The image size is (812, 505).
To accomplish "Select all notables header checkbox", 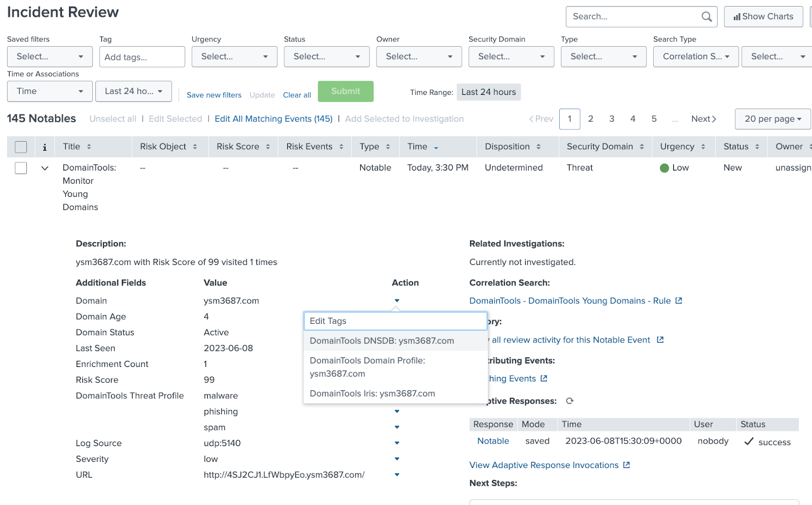I will (21, 147).
